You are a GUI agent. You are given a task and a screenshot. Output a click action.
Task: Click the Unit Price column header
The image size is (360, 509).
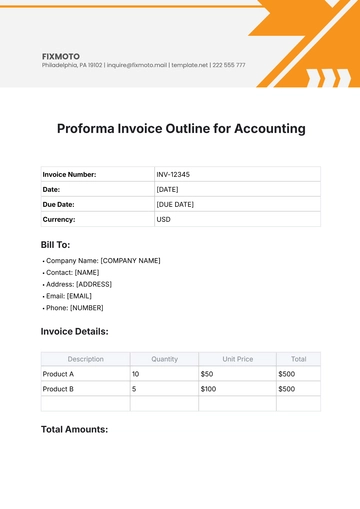238,359
